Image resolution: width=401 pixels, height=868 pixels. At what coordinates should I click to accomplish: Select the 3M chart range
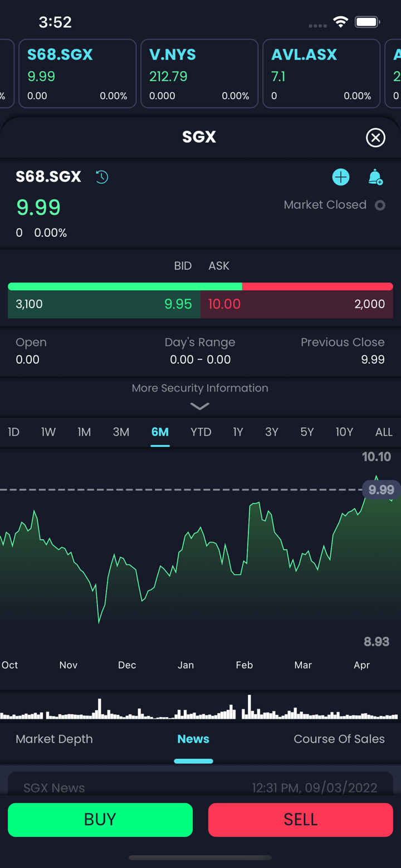(x=121, y=432)
